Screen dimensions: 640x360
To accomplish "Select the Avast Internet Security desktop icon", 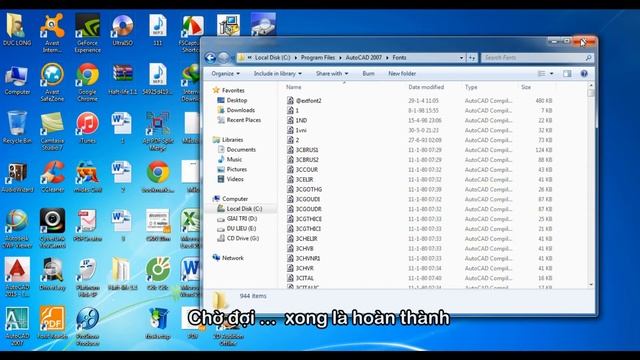I will 52,33.
